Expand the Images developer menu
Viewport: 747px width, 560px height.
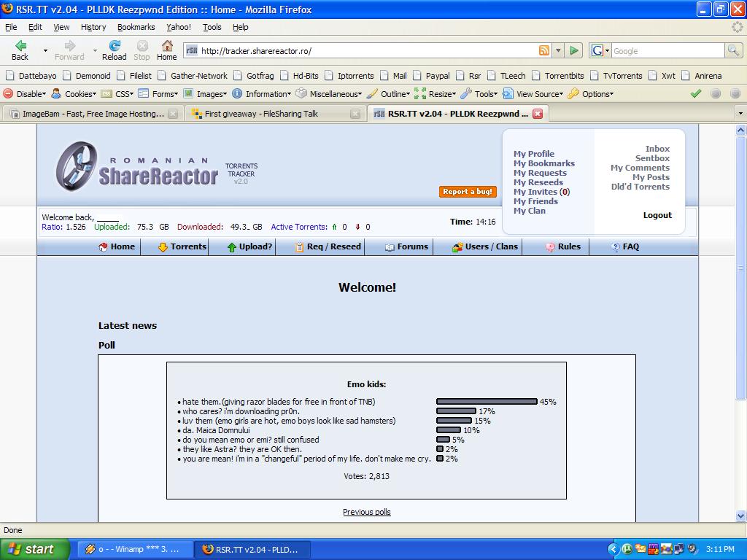(205, 94)
